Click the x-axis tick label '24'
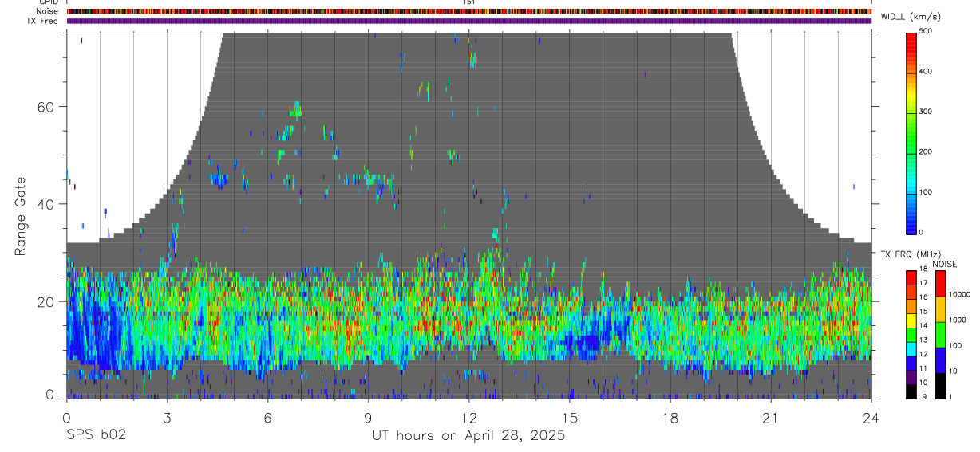 [x=871, y=417]
